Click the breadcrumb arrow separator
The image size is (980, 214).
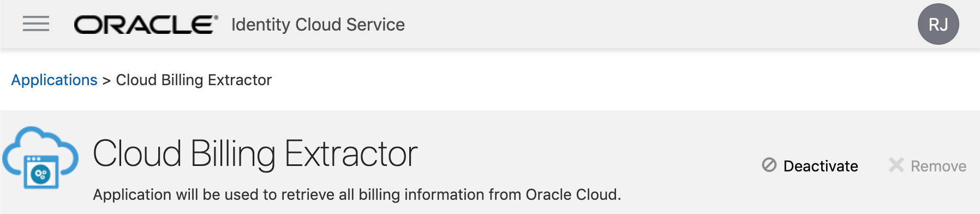pos(106,80)
